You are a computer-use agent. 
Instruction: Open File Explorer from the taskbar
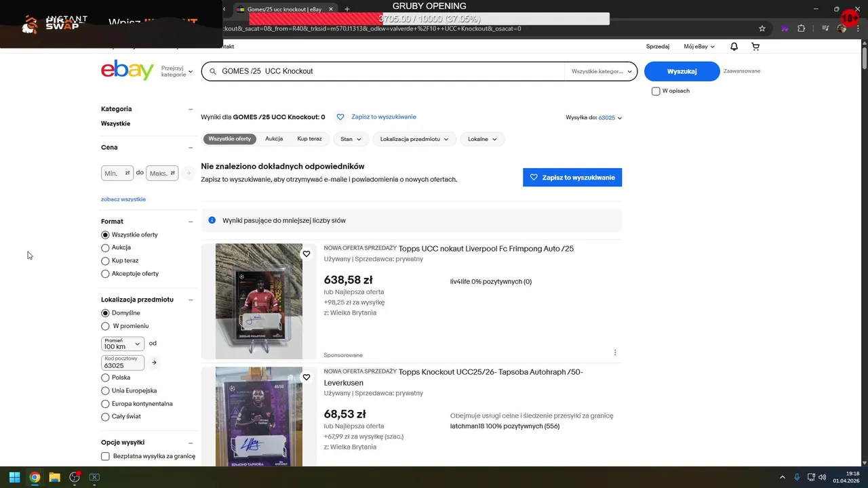(54, 477)
